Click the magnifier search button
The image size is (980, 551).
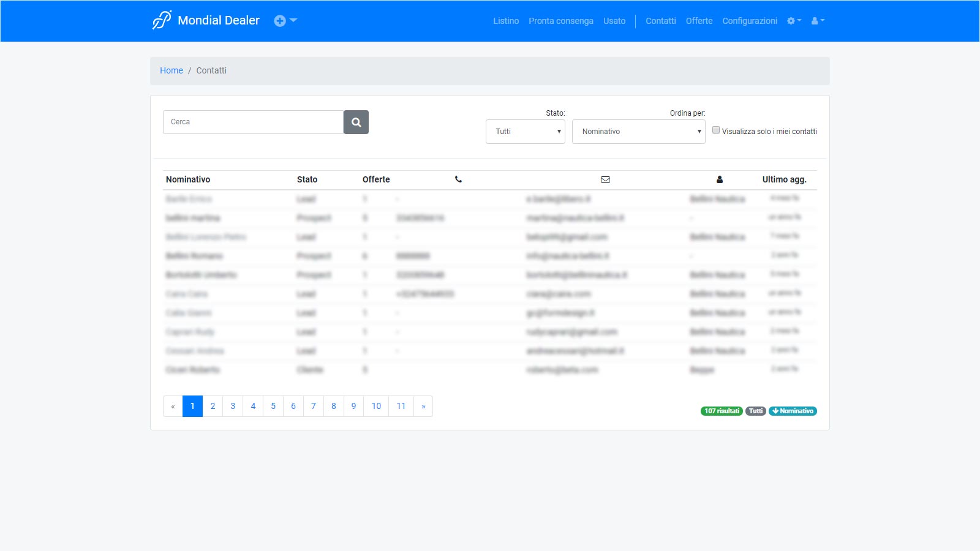(356, 122)
